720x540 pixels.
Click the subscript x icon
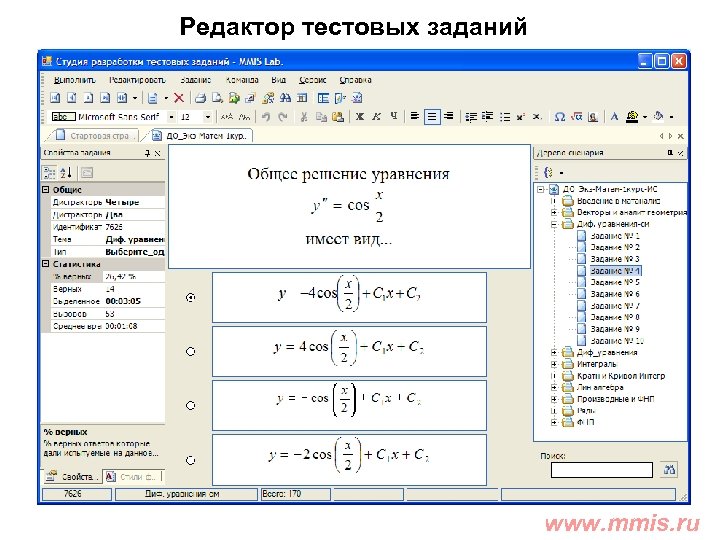click(537, 117)
